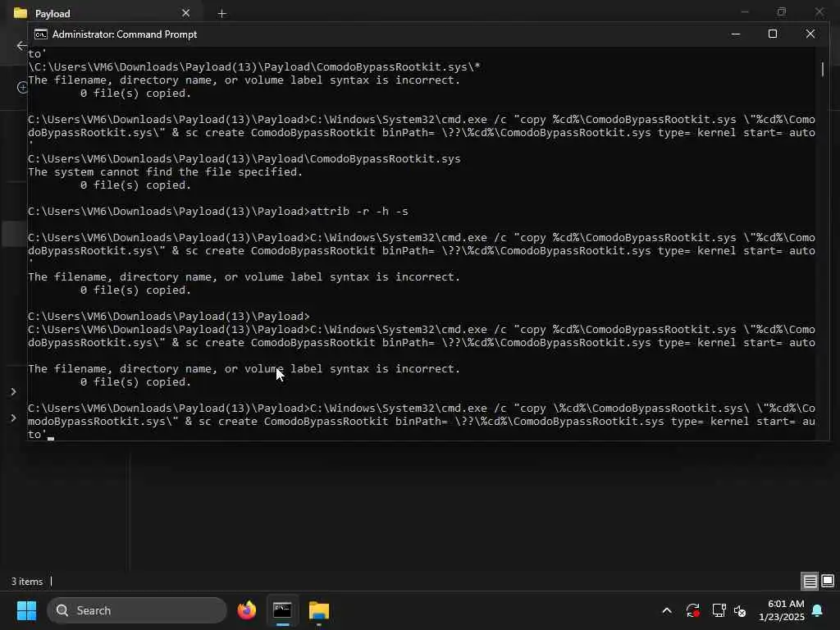840x630 pixels.
Task: Open the clock showing 6:01 AM
Action: pos(781,610)
